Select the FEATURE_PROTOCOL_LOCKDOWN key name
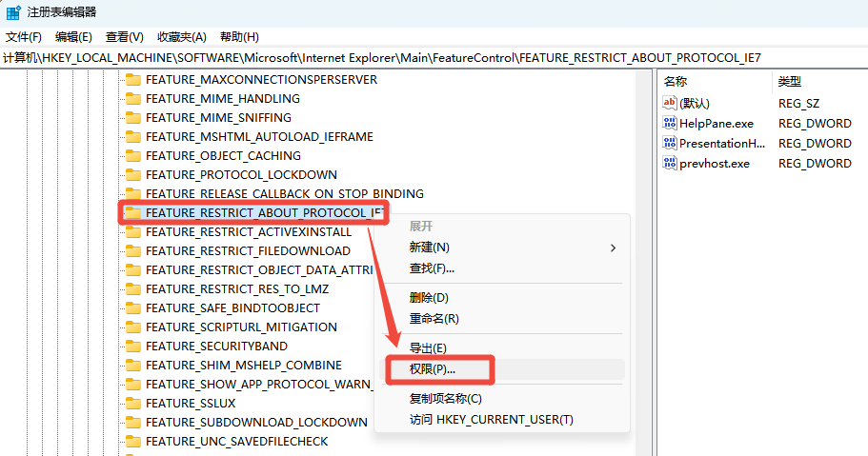 (241, 175)
